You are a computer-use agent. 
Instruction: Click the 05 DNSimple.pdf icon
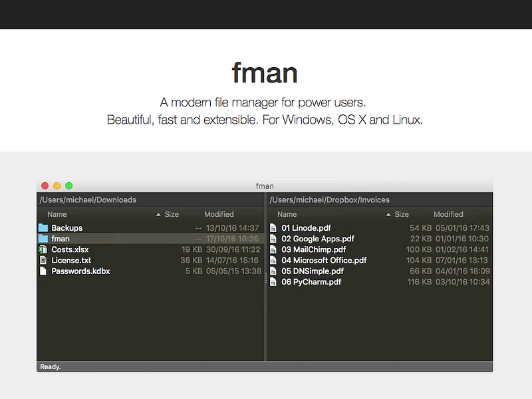(274, 271)
